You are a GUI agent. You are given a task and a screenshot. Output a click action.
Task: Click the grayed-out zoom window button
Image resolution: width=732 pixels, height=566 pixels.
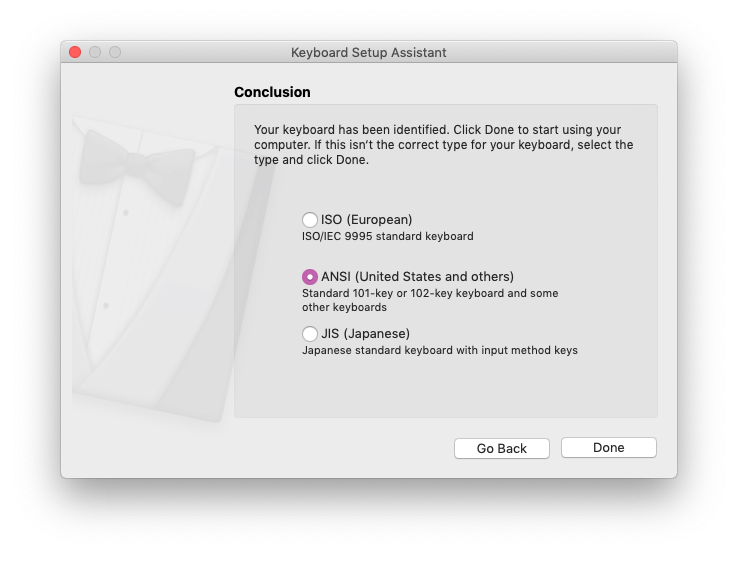coord(115,52)
